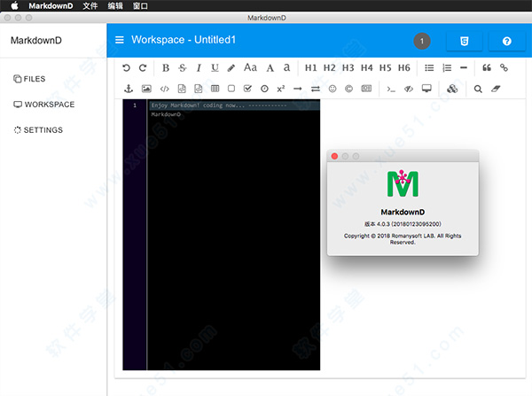This screenshot has height=396, width=532.
Task: Click the icon right of the copyright symbol
Action: click(366, 89)
